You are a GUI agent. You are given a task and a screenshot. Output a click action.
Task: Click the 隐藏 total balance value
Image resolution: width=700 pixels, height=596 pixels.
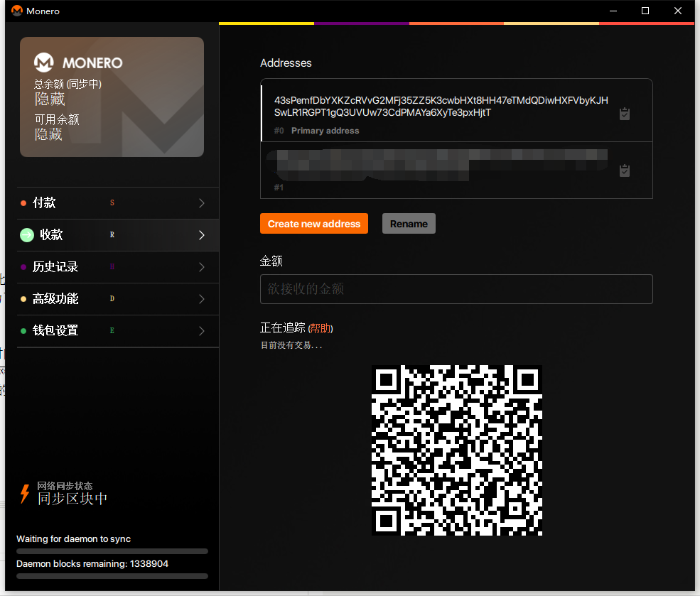click(x=50, y=99)
